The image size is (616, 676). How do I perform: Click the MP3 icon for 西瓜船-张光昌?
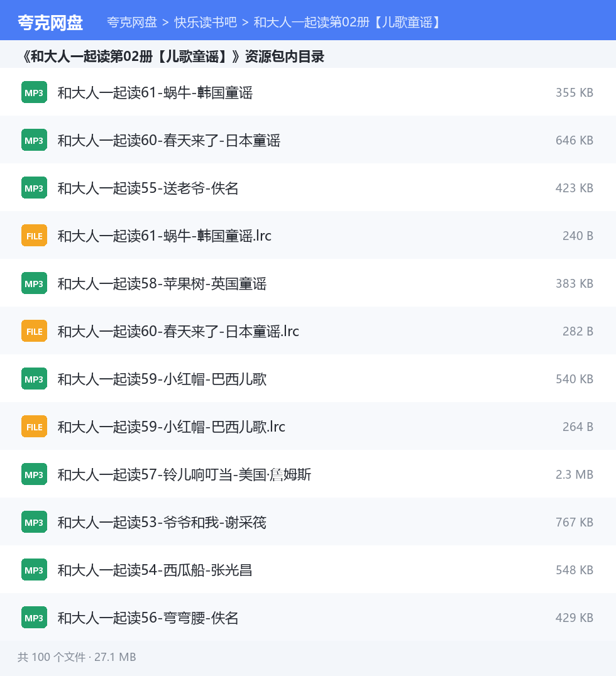[x=34, y=570]
